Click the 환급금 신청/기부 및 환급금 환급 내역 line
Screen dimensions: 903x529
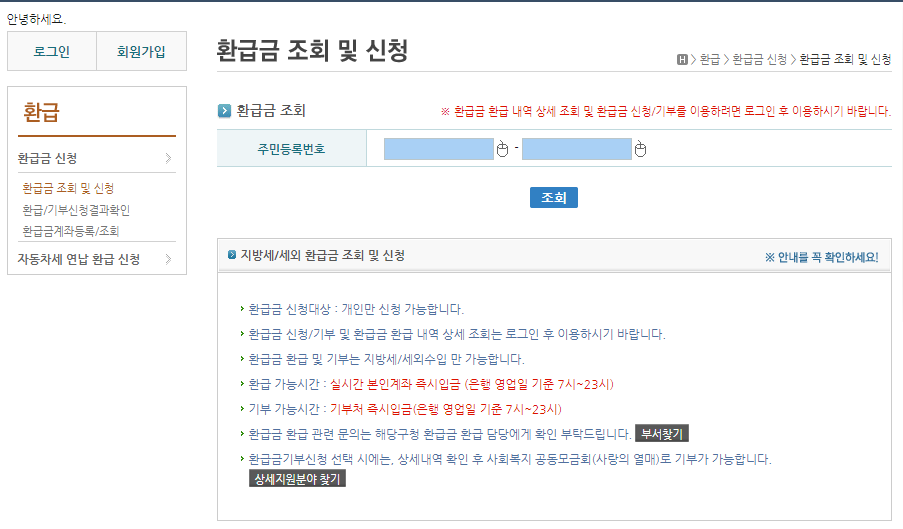pyautogui.click(x=456, y=334)
